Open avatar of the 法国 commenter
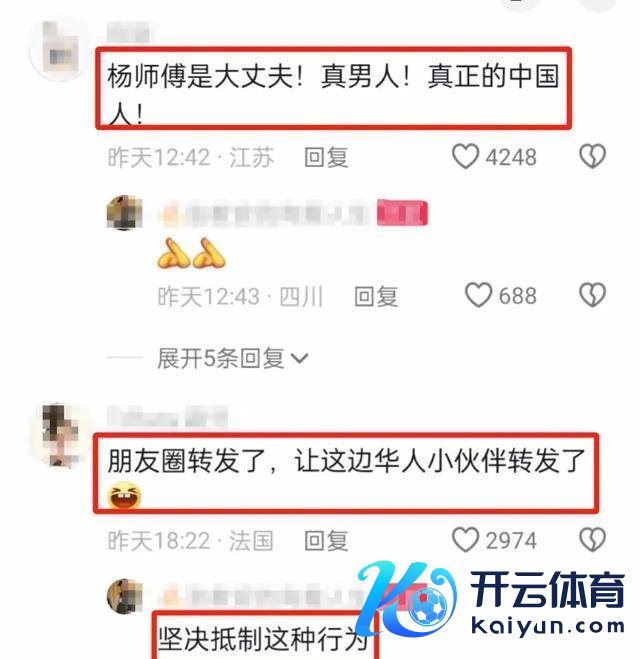Viewport: 640px width, 659px height. pyautogui.click(x=61, y=436)
